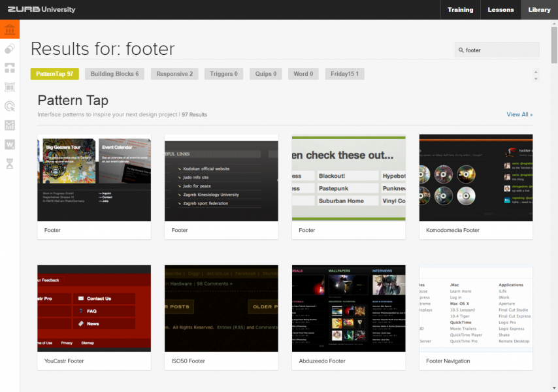
Task: Select the Responsive frame icon in sidebar
Action: (x=9, y=87)
